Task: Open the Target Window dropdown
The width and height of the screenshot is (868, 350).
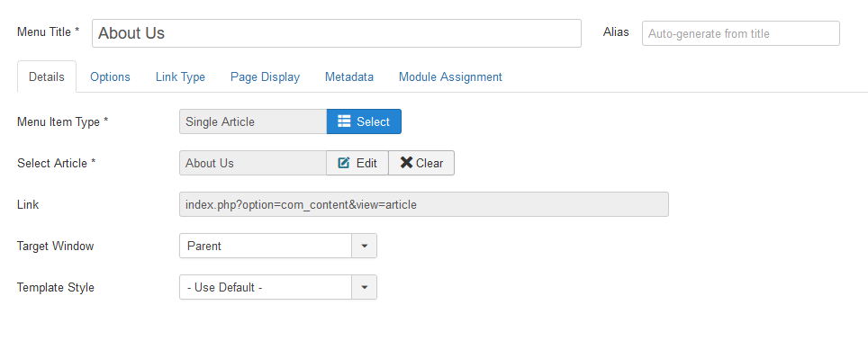Action: 278,246
